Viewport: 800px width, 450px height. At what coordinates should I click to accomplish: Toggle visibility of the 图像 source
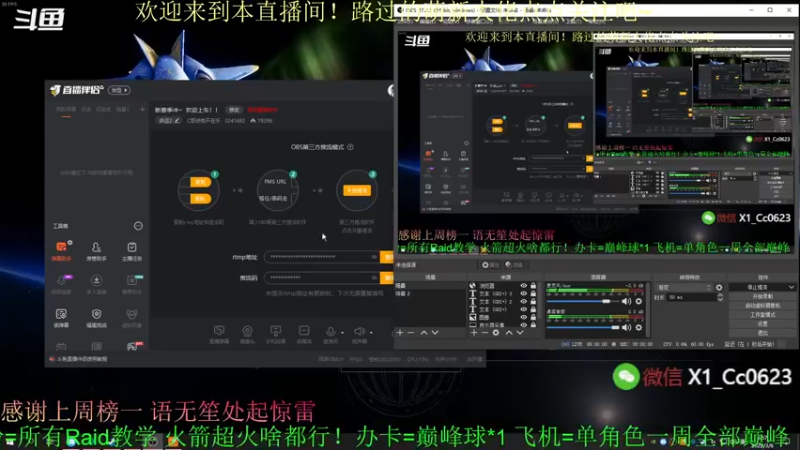pos(523,317)
